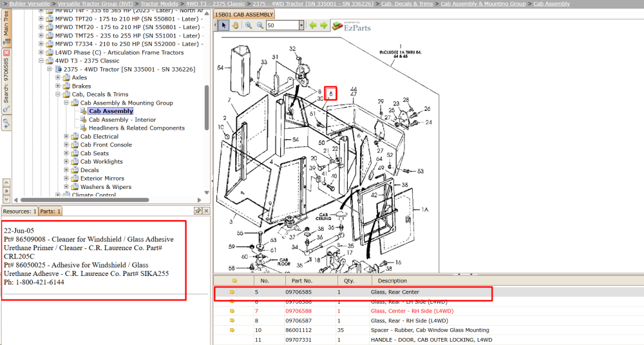Screen dimensions: 644x345
Task: Expand the Exterior Mirrors node
Action: pos(66,179)
